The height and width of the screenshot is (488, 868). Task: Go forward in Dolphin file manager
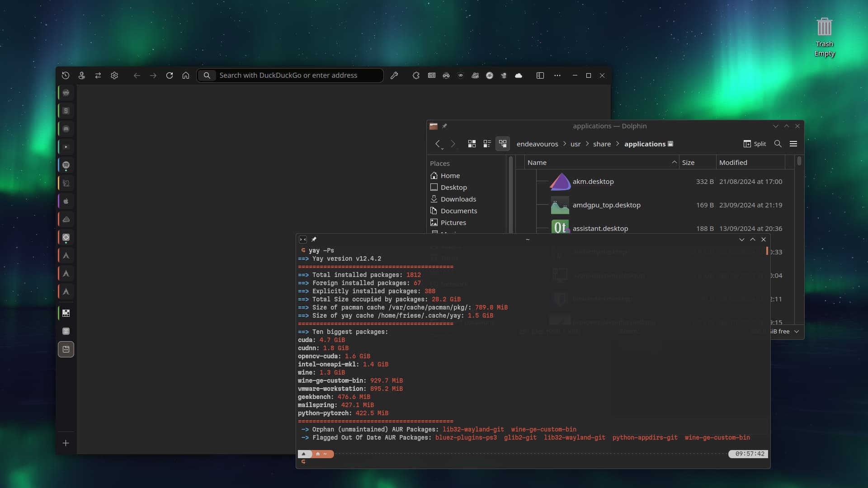[x=453, y=144]
